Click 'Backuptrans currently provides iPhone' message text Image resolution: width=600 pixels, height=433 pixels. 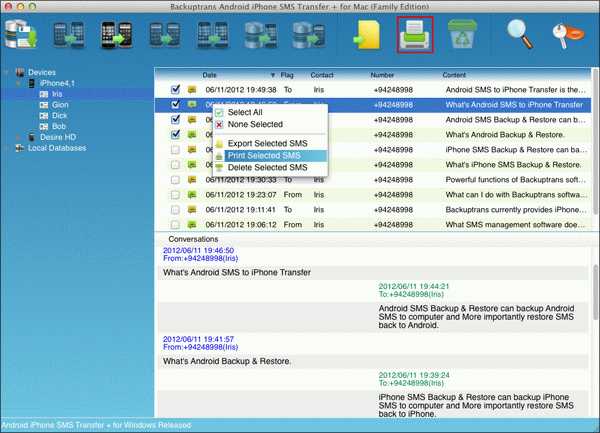coord(516,210)
